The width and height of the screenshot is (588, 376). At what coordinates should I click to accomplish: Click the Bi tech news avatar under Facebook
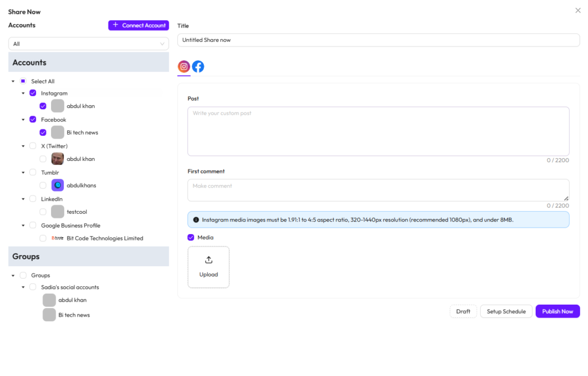[57, 132]
